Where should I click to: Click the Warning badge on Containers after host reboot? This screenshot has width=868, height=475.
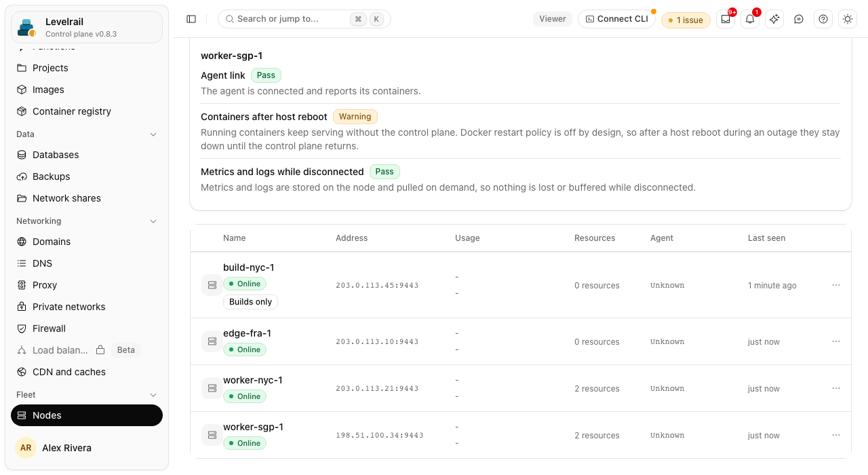pyautogui.click(x=355, y=117)
